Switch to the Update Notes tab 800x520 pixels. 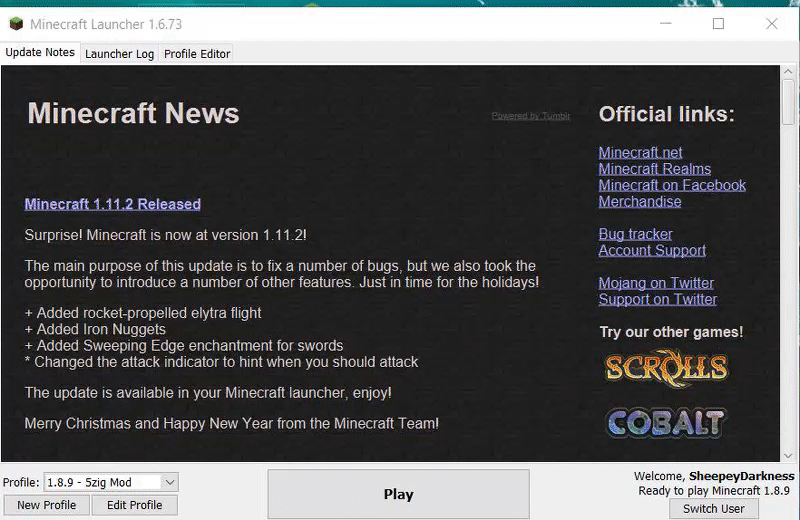coord(40,53)
